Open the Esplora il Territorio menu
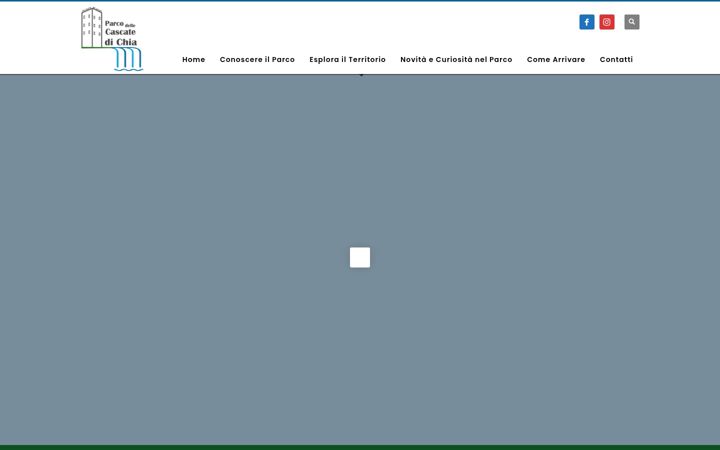Viewport: 720px width, 450px height. [x=347, y=59]
